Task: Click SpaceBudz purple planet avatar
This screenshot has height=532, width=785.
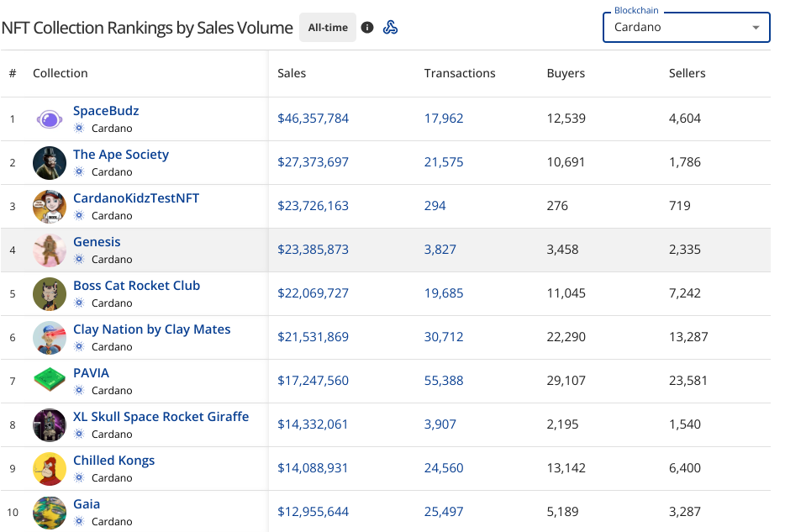Action: (x=50, y=119)
